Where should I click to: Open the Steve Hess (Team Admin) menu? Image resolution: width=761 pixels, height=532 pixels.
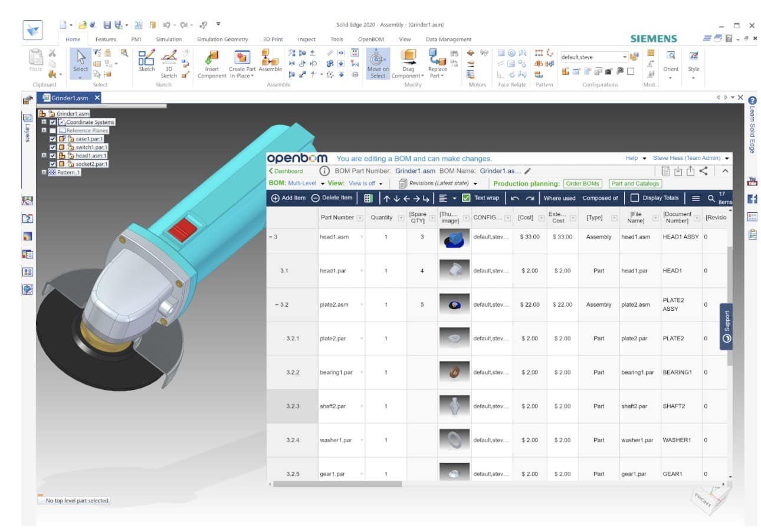pyautogui.click(x=691, y=158)
